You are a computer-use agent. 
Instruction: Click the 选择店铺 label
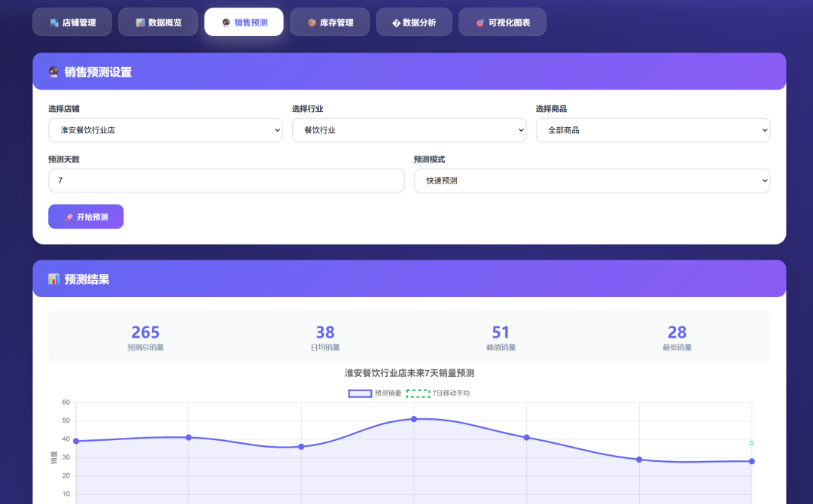(x=64, y=109)
